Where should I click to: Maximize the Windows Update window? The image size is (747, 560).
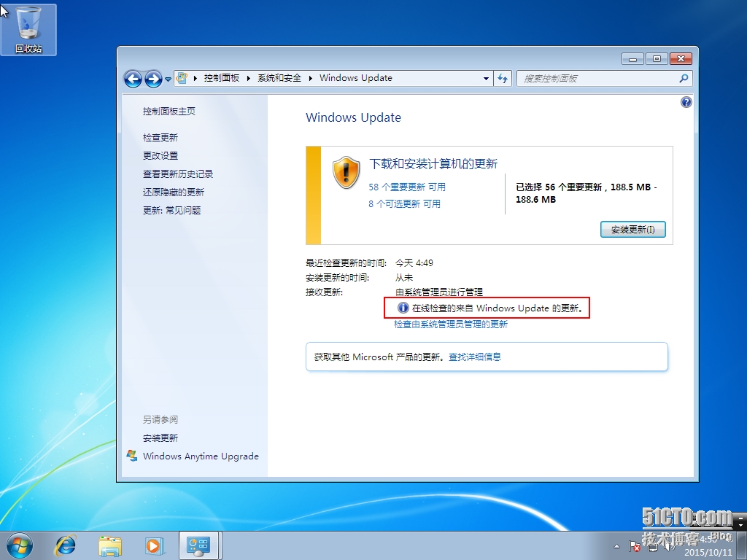click(x=657, y=59)
